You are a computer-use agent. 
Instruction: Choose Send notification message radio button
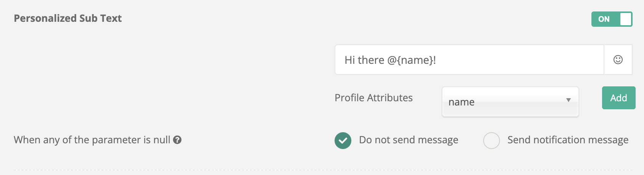492,140
